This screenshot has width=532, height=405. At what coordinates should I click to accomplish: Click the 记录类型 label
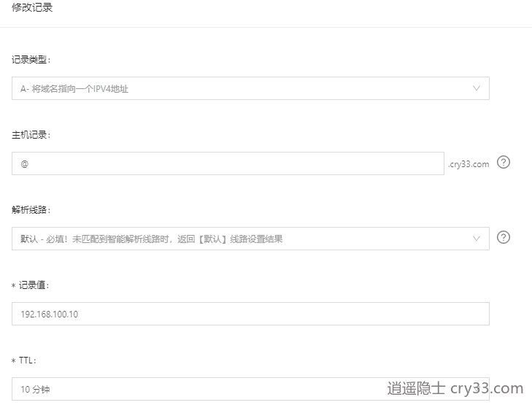pos(31,60)
